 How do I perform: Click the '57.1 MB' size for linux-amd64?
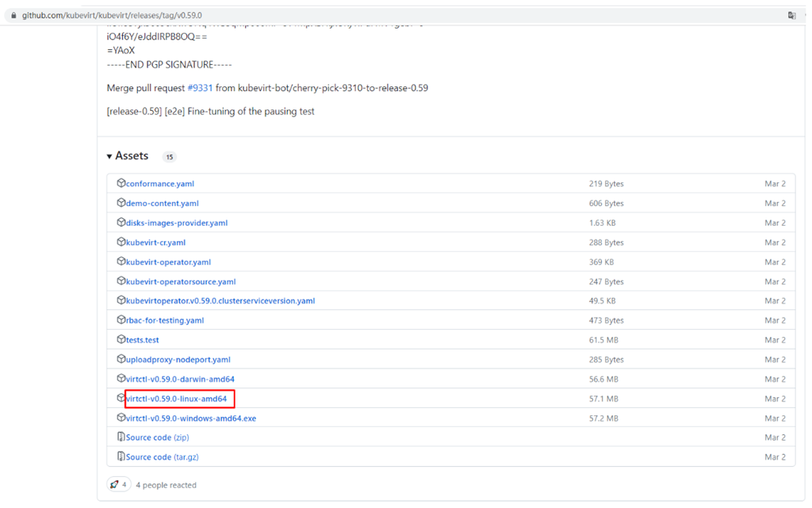coord(603,399)
